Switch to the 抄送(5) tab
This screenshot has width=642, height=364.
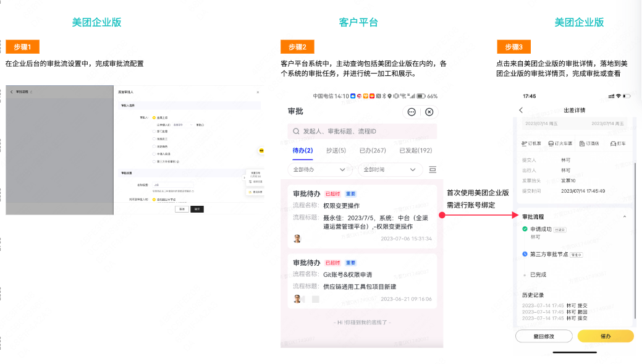336,150
